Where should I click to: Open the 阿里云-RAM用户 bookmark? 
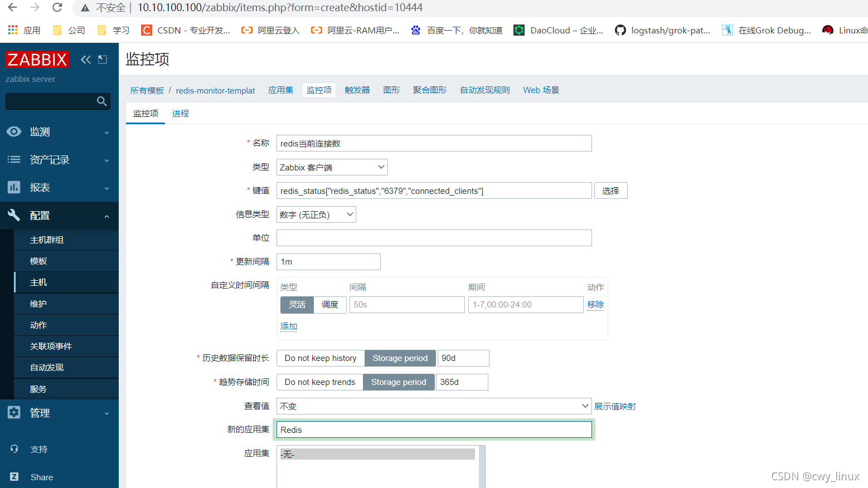(355, 30)
